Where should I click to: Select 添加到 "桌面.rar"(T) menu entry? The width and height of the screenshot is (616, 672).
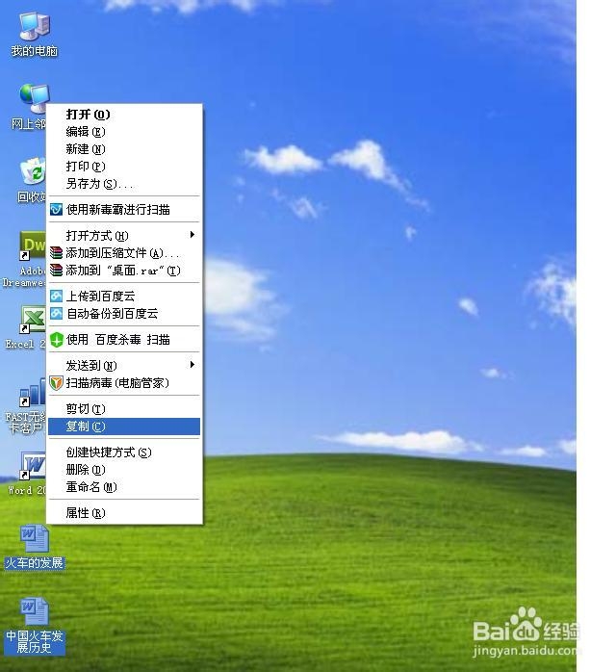pos(124,270)
